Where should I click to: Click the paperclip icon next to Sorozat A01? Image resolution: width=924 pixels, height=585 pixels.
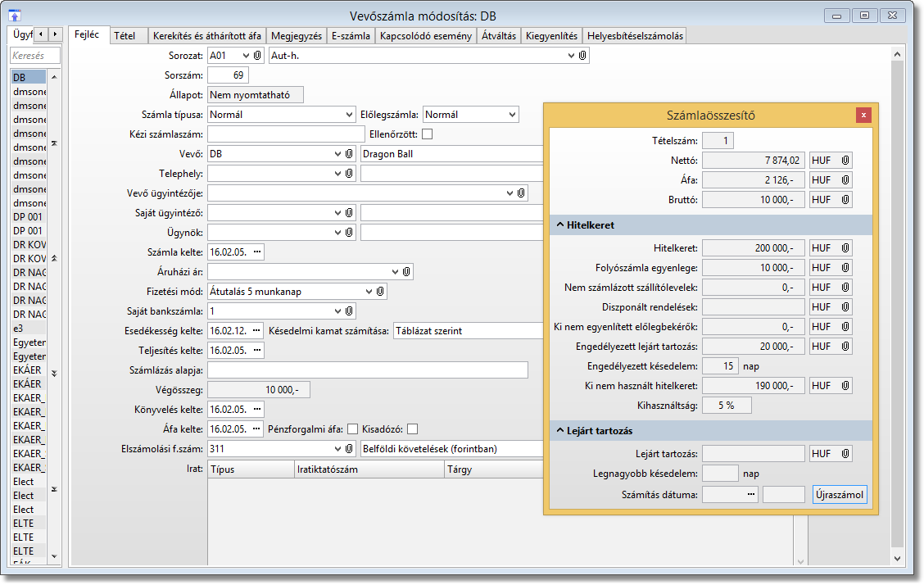257,56
